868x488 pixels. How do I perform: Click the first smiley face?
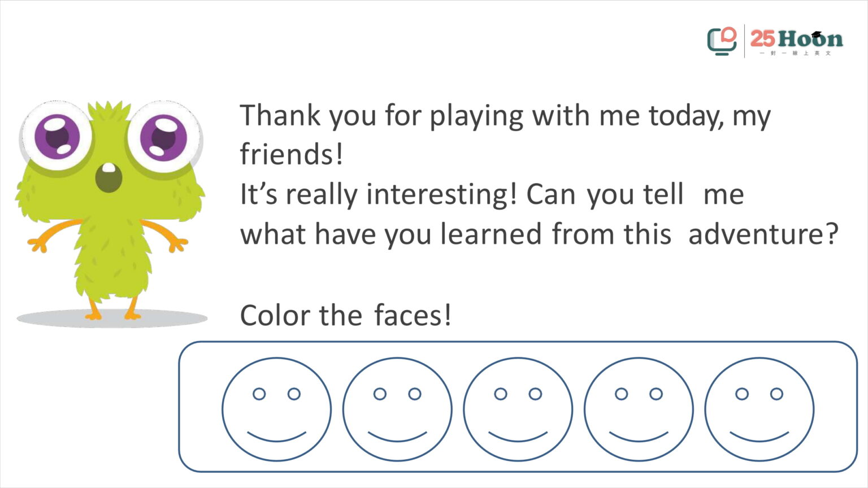point(276,409)
